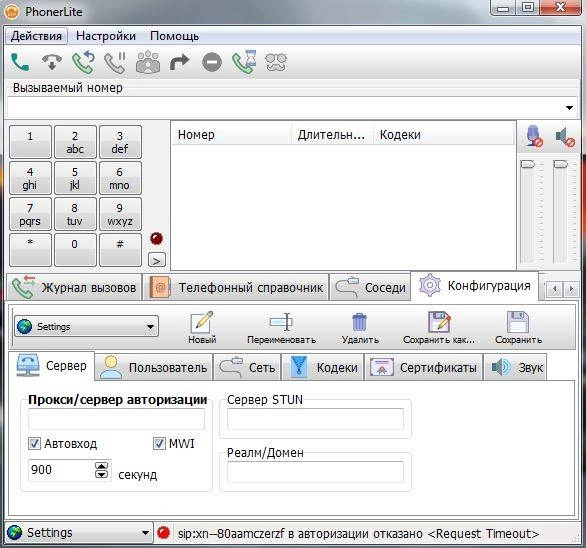Open the Settings profile dropdown in configuration
The height and width of the screenshot is (548, 586).
pos(87,326)
